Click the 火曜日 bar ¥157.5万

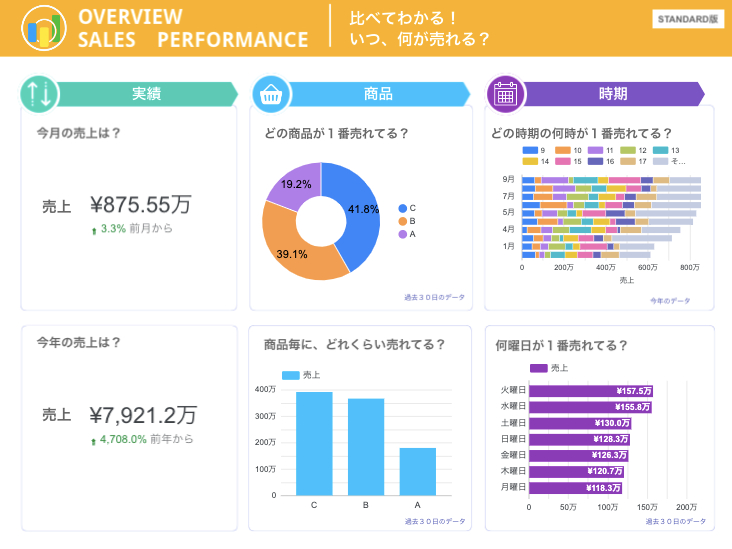pos(591,391)
